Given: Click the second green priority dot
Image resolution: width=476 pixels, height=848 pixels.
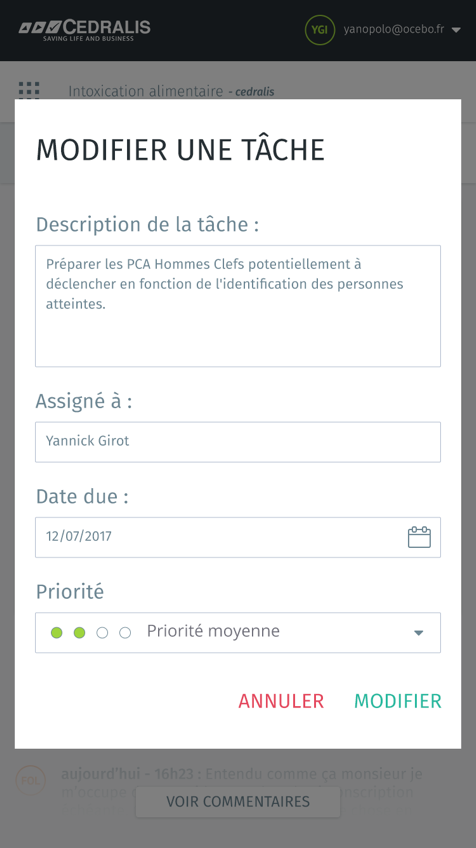Looking at the screenshot, I should (x=80, y=632).
